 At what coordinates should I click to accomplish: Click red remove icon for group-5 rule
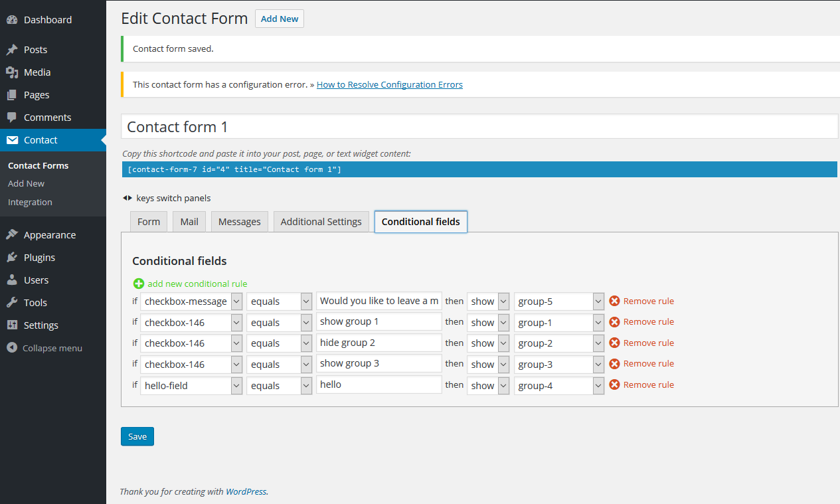tap(614, 301)
